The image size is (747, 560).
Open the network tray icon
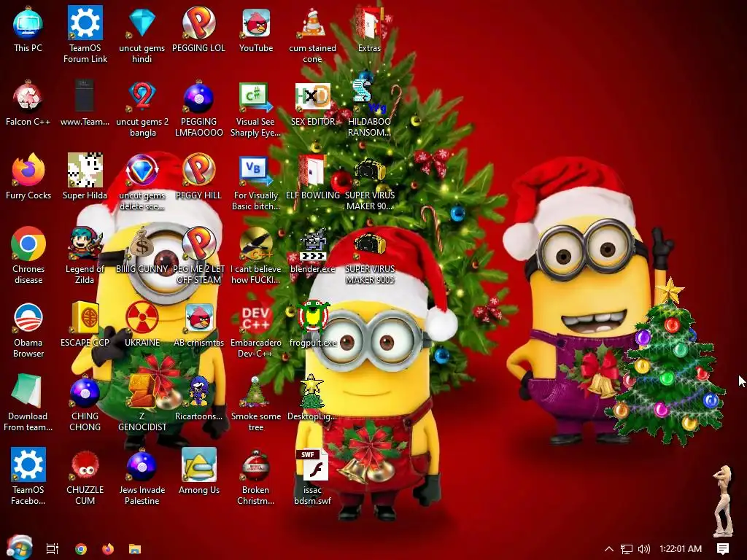coord(627,549)
